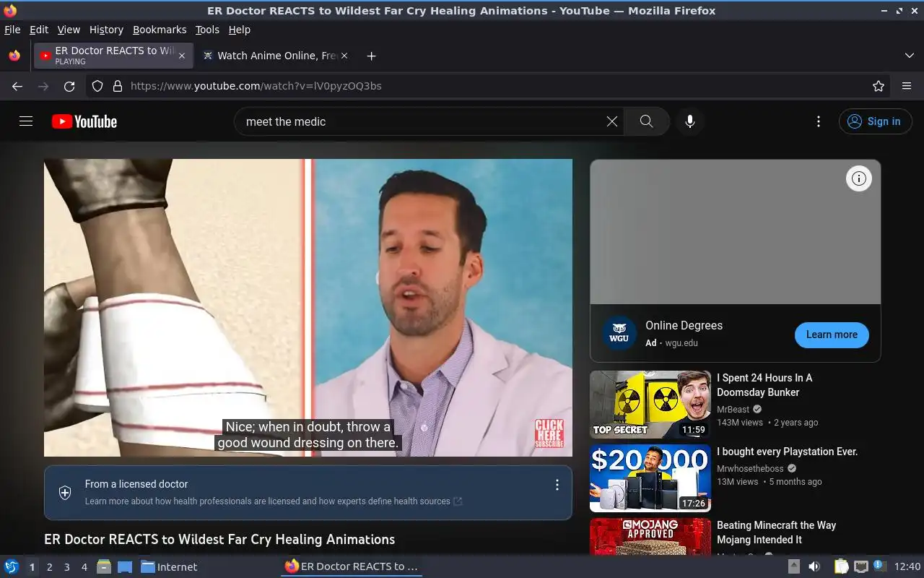This screenshot has height=578, width=924.
Task: Open the clipboard tray icon
Action: (x=841, y=567)
